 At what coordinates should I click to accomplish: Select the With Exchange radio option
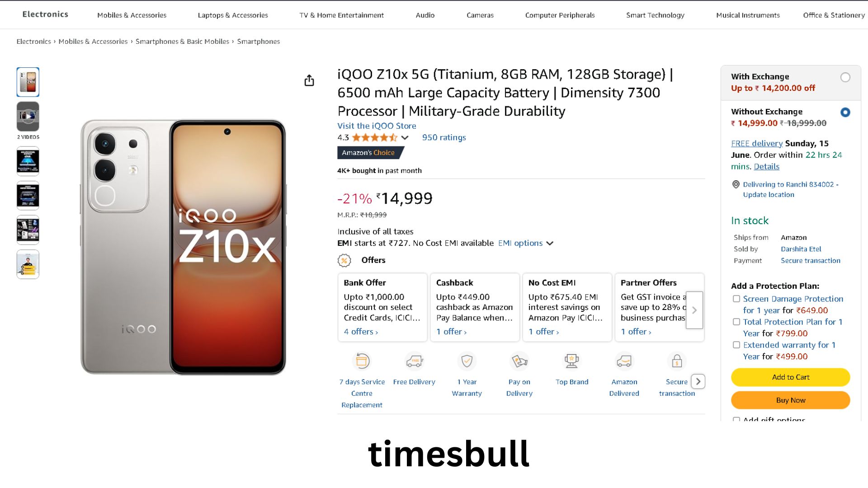click(x=845, y=77)
